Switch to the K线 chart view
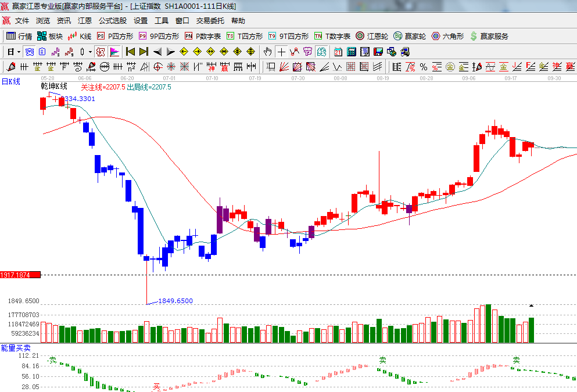Image resolution: width=577 pixels, height=392 pixels. tap(80, 36)
